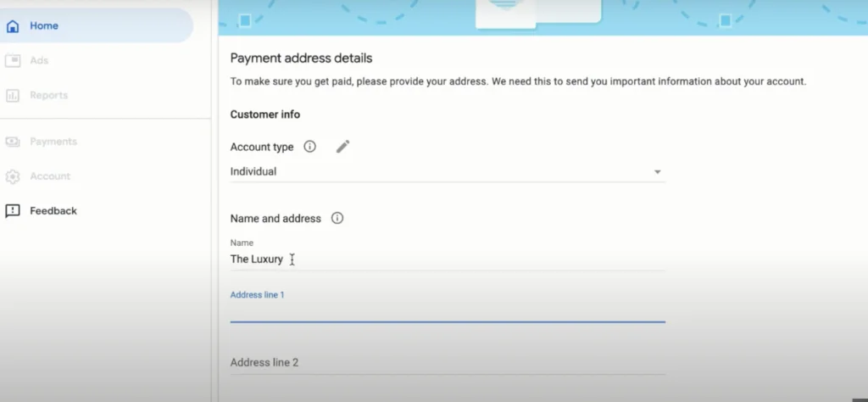Click the pencil edit icon for Account type

tap(342, 147)
